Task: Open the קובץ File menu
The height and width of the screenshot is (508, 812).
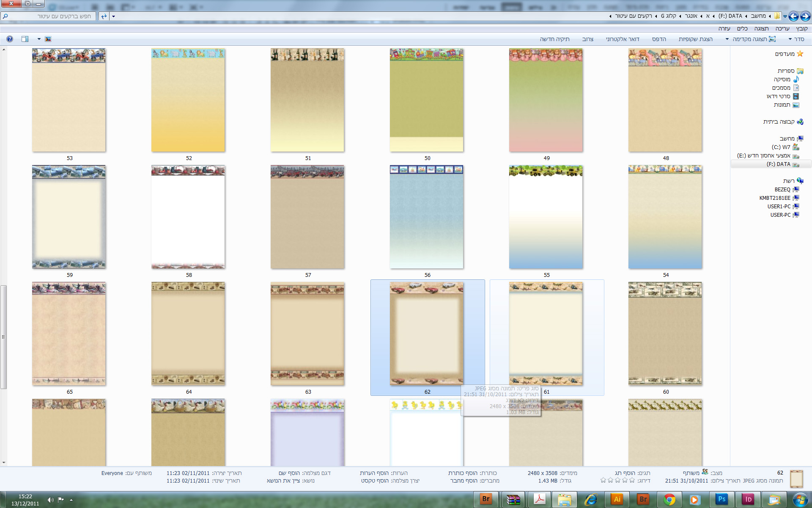Action: pos(802,28)
